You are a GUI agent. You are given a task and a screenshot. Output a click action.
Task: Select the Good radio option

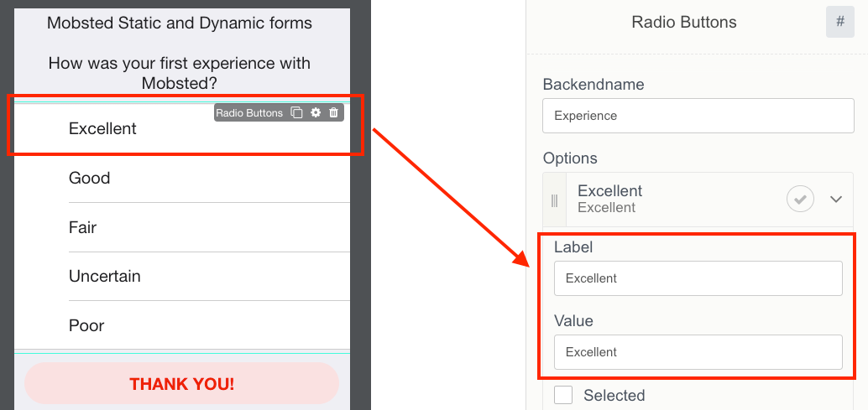point(90,178)
